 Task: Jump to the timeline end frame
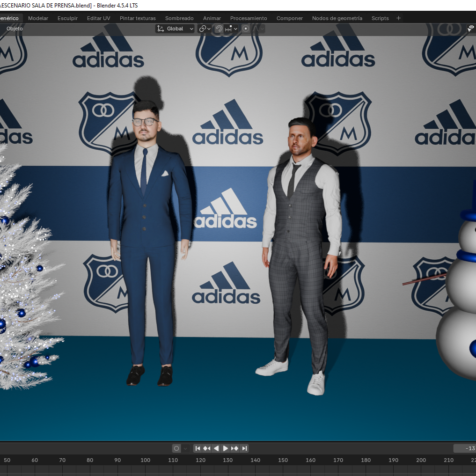click(x=244, y=448)
